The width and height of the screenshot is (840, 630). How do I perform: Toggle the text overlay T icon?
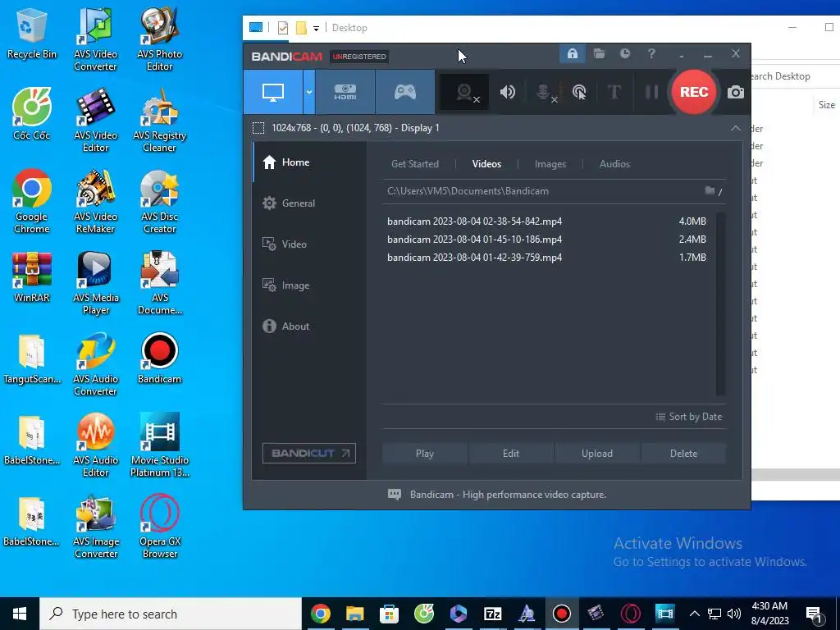(614, 92)
